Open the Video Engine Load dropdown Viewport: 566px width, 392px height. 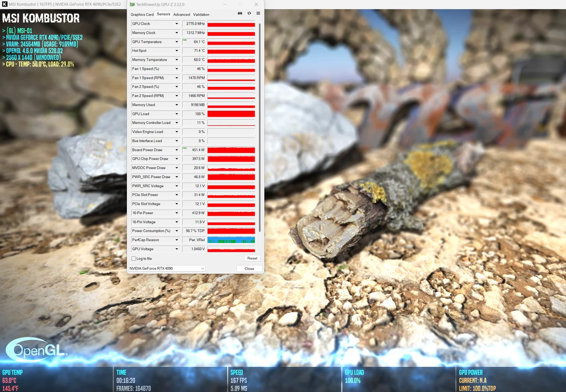point(177,132)
